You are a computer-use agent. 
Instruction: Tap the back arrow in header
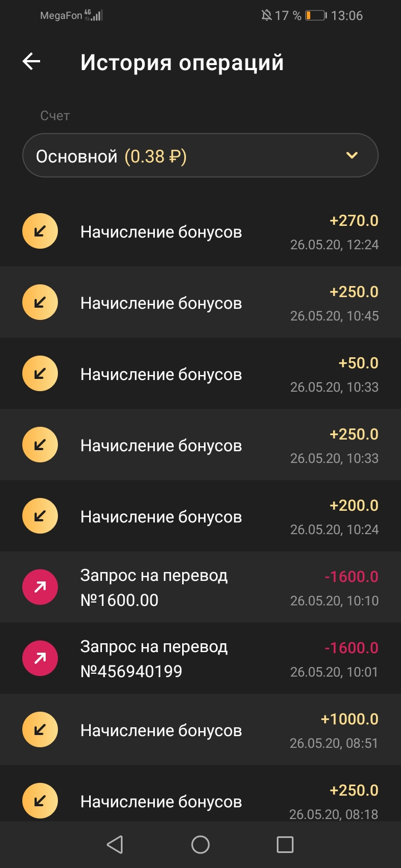pos(32,62)
